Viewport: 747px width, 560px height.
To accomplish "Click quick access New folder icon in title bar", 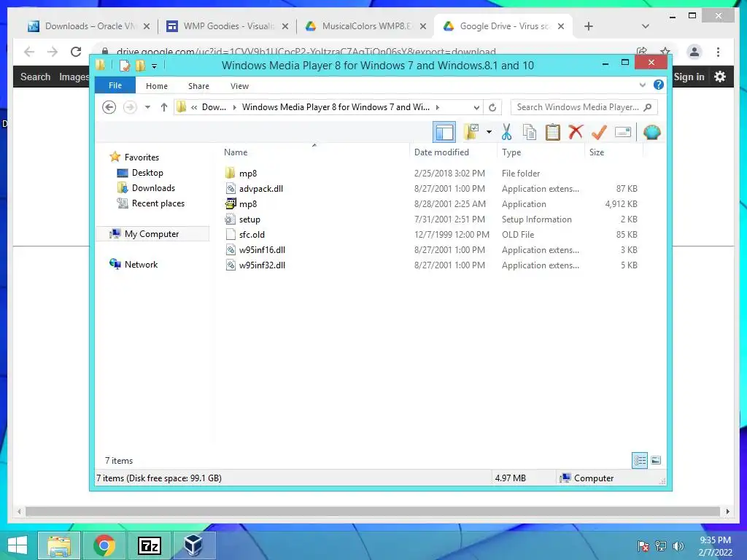I will click(x=140, y=65).
